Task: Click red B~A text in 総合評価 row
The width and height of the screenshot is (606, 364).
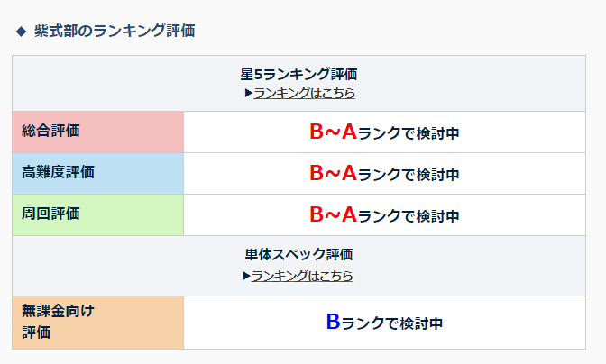Action: (333, 132)
